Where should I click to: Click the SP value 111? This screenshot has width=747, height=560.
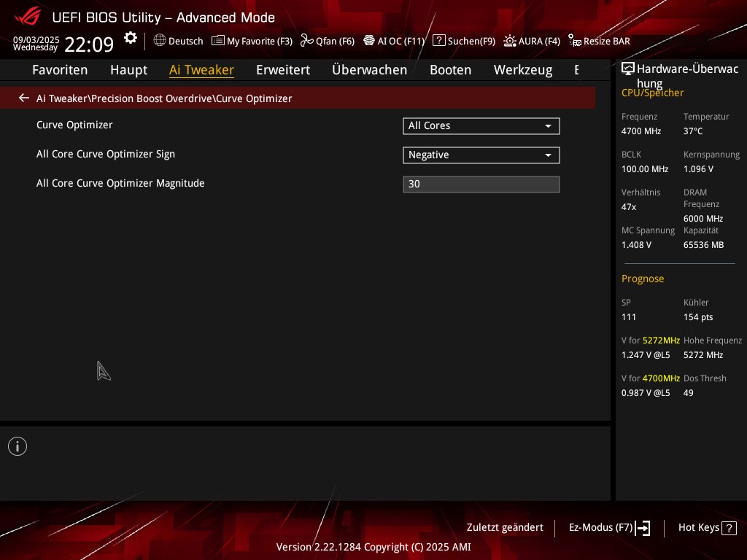pos(629,317)
